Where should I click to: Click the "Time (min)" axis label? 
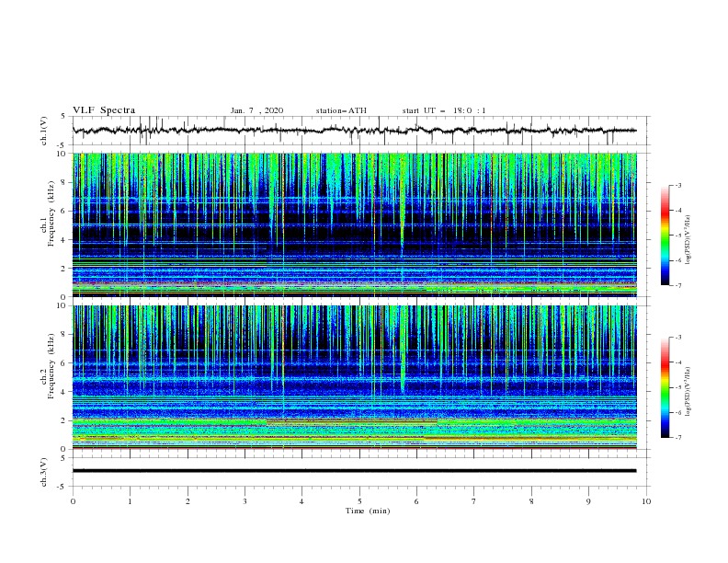click(x=368, y=511)
